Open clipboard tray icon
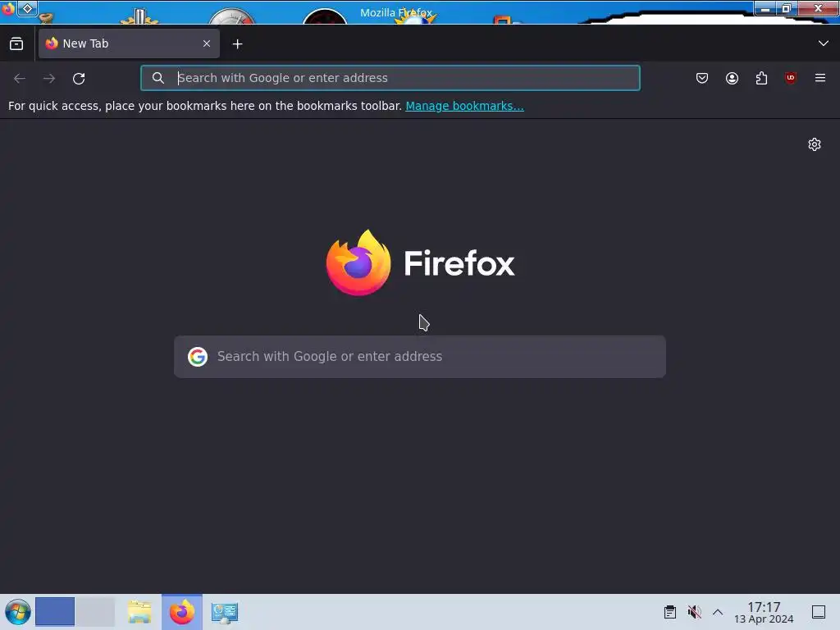 [x=670, y=612]
